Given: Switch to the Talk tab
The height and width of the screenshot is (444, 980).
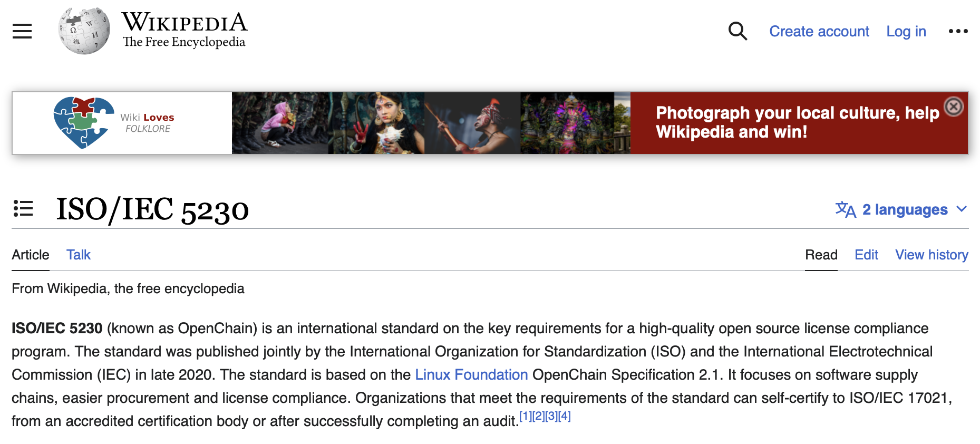Looking at the screenshot, I should 79,255.
